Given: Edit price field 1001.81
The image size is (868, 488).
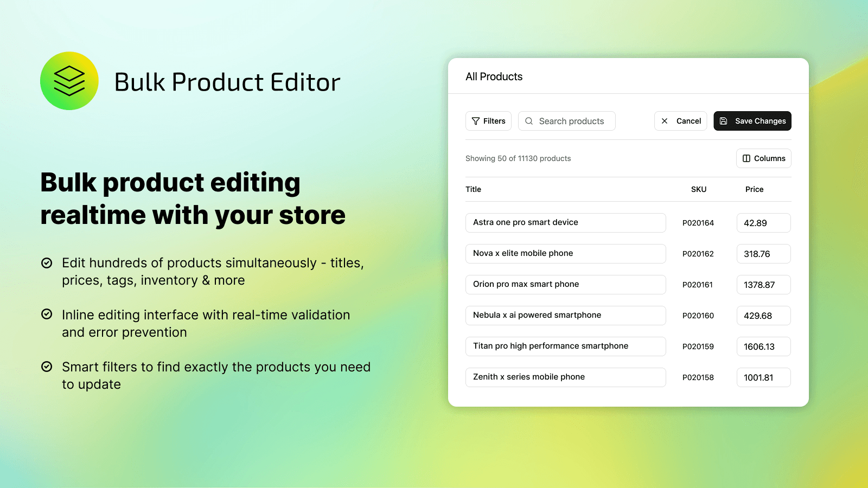Looking at the screenshot, I should 764,377.
